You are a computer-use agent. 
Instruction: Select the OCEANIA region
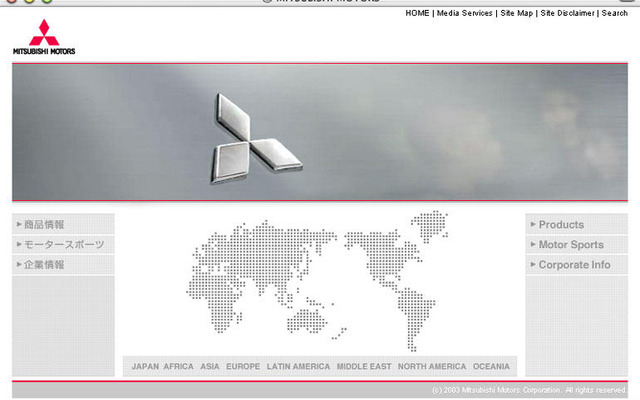coord(491,367)
